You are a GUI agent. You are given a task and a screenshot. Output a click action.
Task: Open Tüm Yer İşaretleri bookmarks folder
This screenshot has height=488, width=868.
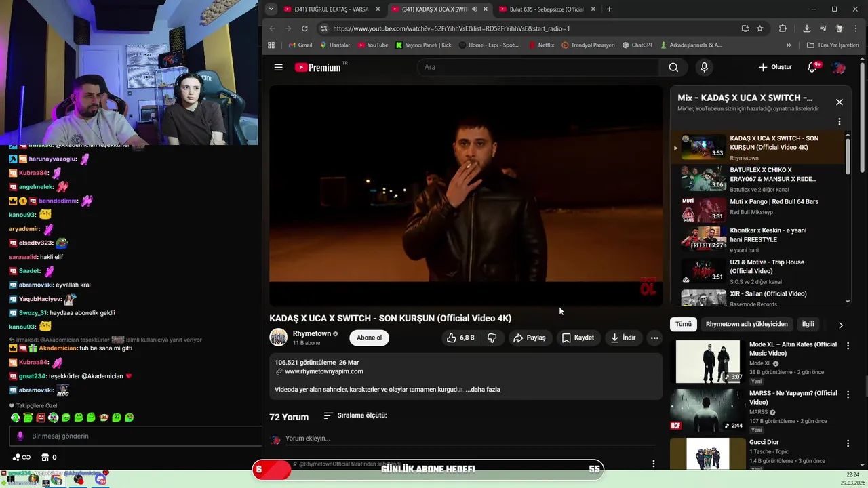click(833, 45)
